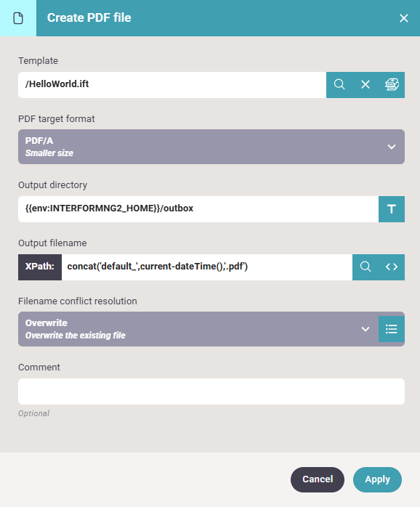Apply the PDF file settings
This screenshot has width=420, height=507.
point(377,479)
